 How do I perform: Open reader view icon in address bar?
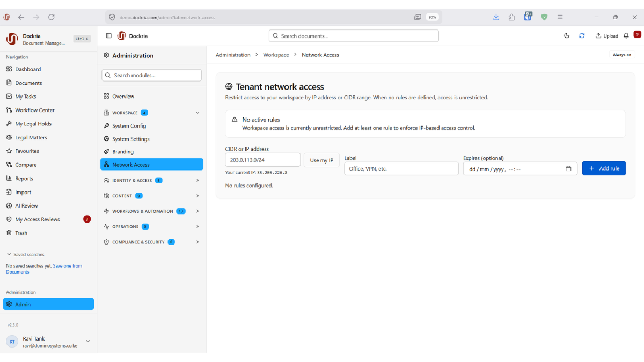(x=418, y=17)
